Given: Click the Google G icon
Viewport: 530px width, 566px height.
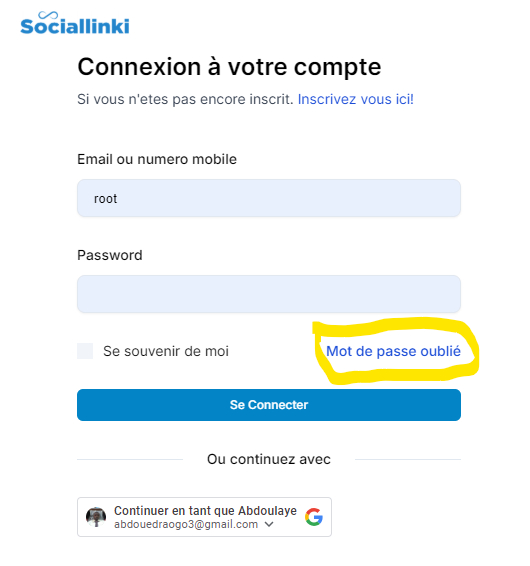Looking at the screenshot, I should pyautogui.click(x=314, y=517).
